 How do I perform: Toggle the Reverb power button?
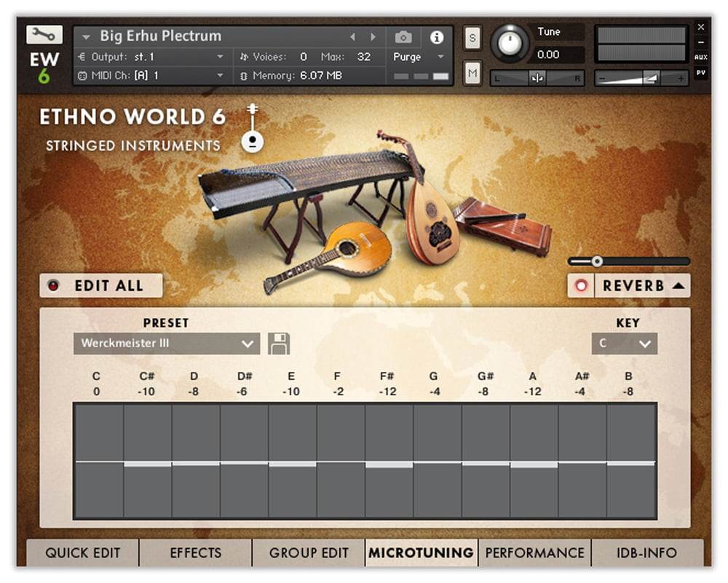[581, 285]
